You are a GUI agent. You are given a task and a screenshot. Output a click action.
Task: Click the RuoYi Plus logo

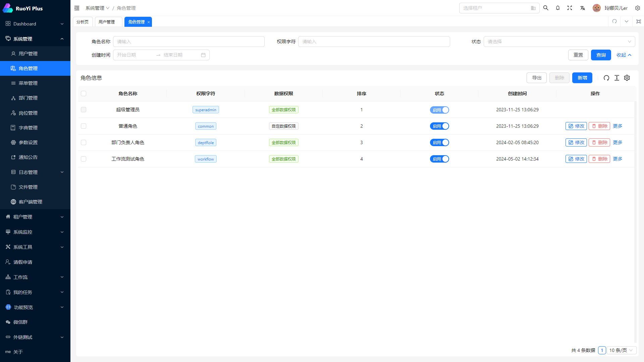pyautogui.click(x=23, y=8)
